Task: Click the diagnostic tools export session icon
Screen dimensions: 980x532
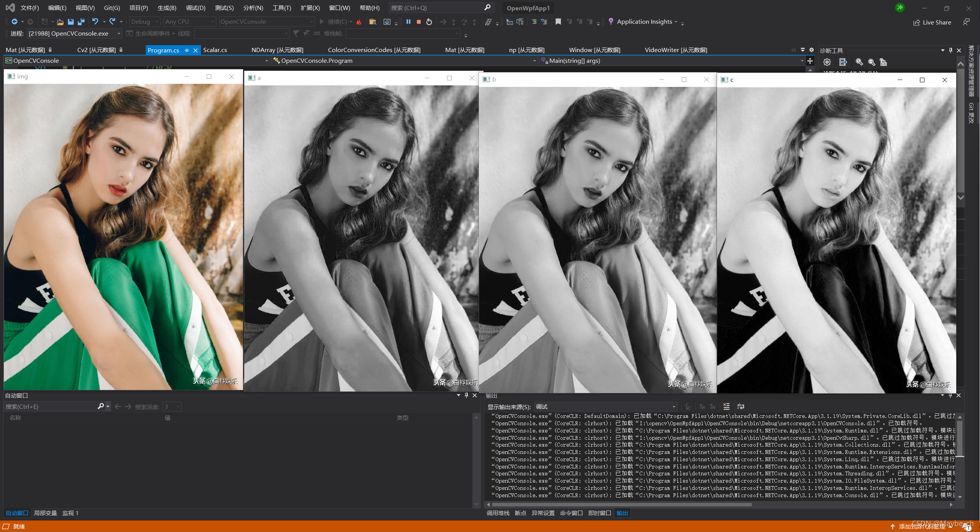Action: click(x=843, y=62)
